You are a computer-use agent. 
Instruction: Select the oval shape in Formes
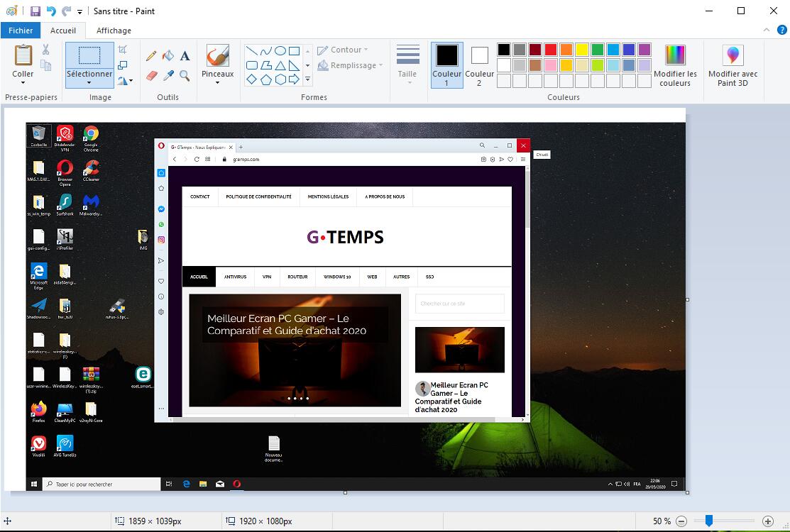(280, 51)
